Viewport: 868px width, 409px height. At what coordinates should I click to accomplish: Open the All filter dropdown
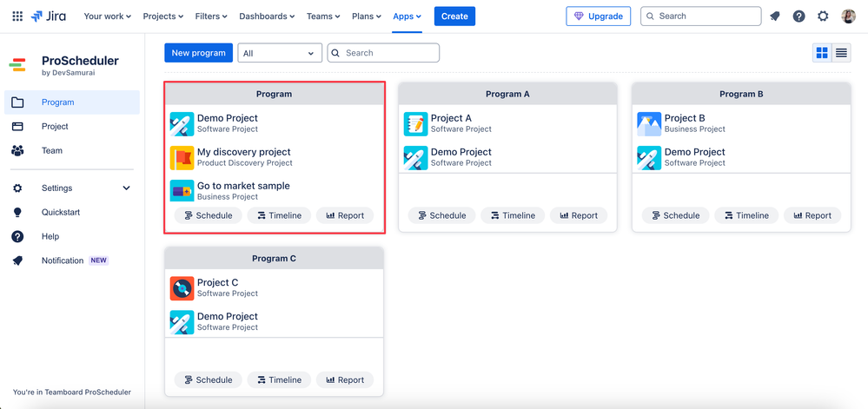point(280,53)
